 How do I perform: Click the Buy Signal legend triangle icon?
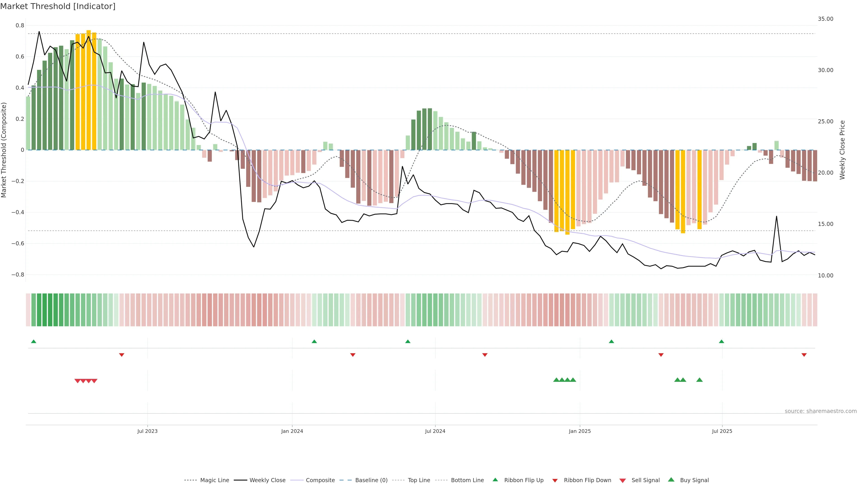click(671, 480)
